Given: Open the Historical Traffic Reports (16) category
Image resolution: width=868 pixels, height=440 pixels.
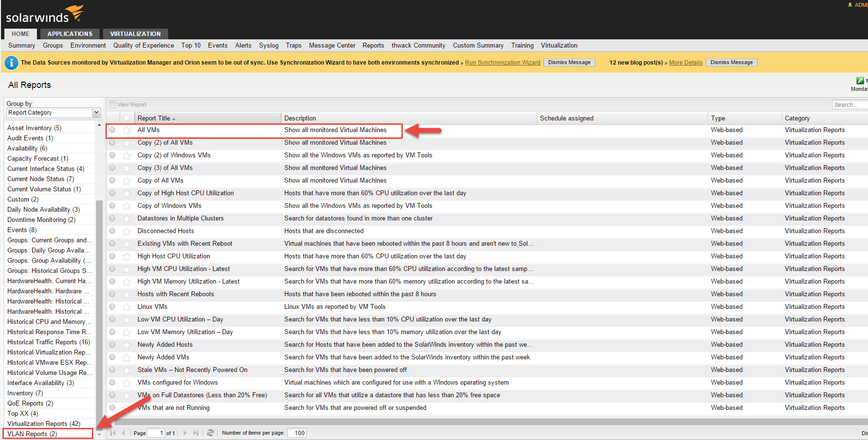Looking at the screenshot, I should click(x=49, y=342).
